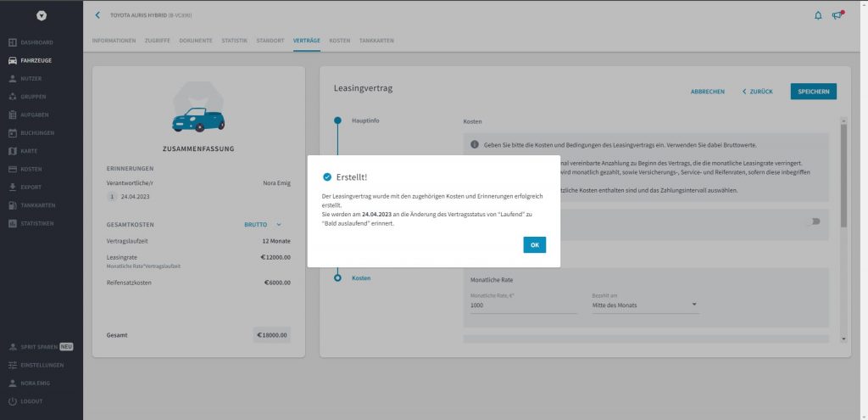This screenshot has height=420, width=868.
Task: Click the Monatliche Rate input field
Action: click(524, 305)
